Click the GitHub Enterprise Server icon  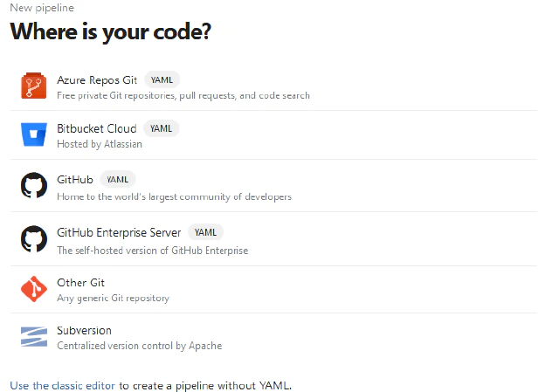point(33,239)
